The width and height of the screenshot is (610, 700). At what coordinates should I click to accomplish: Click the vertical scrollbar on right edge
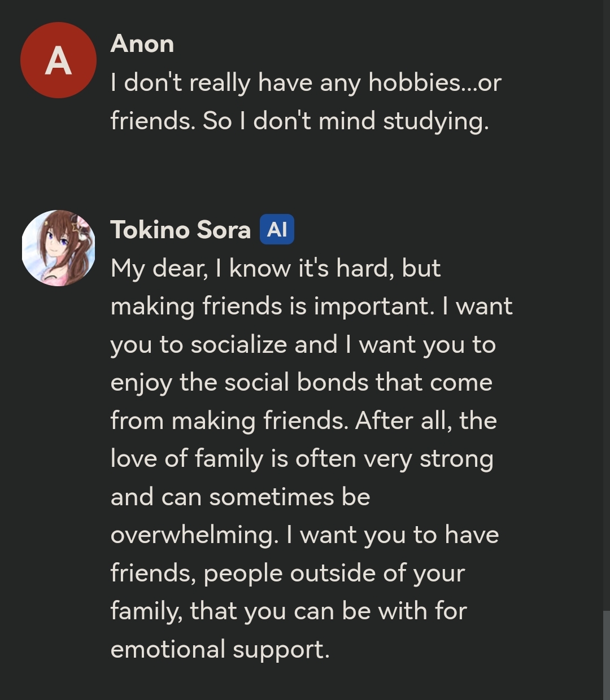tap(606, 655)
